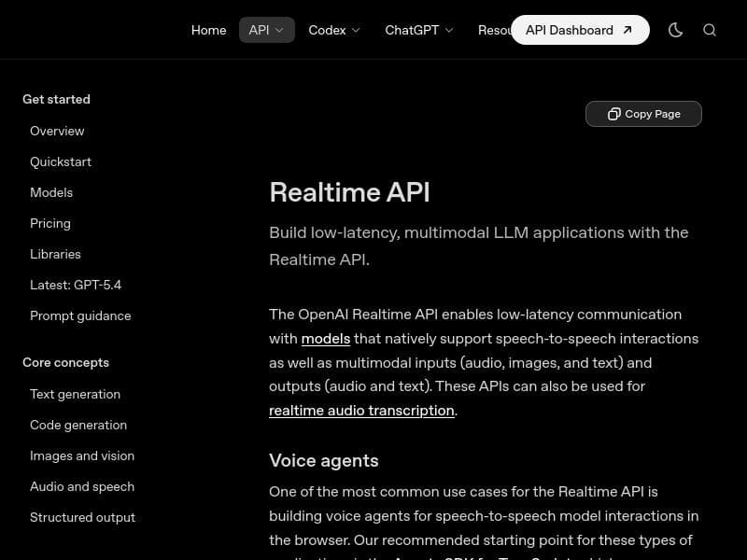This screenshot has width=747, height=560.
Task: Select Prompt guidance under Get started
Action: pyautogui.click(x=80, y=315)
